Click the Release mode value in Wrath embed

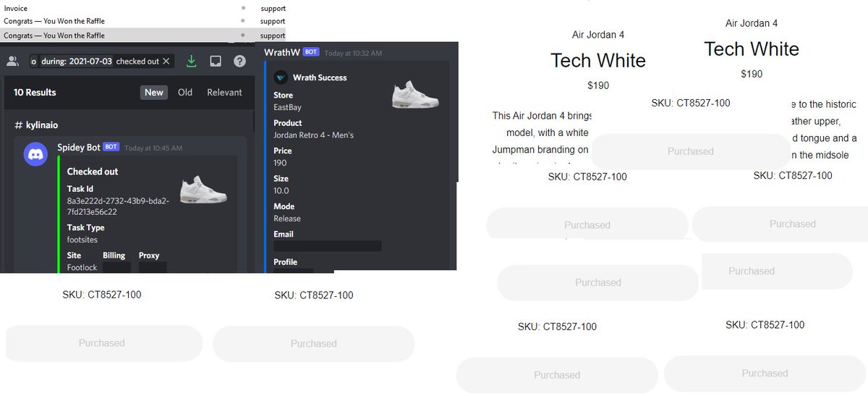[287, 219]
